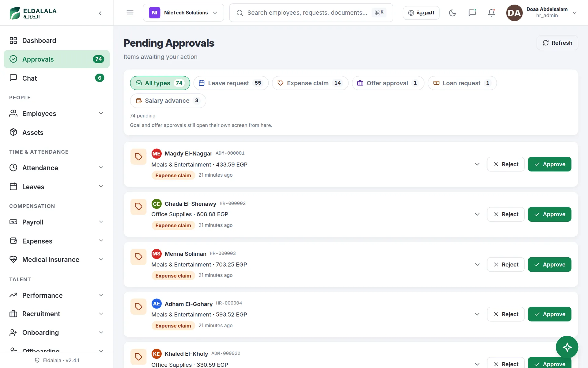Click the Medical Insurance heart icon

click(13, 259)
